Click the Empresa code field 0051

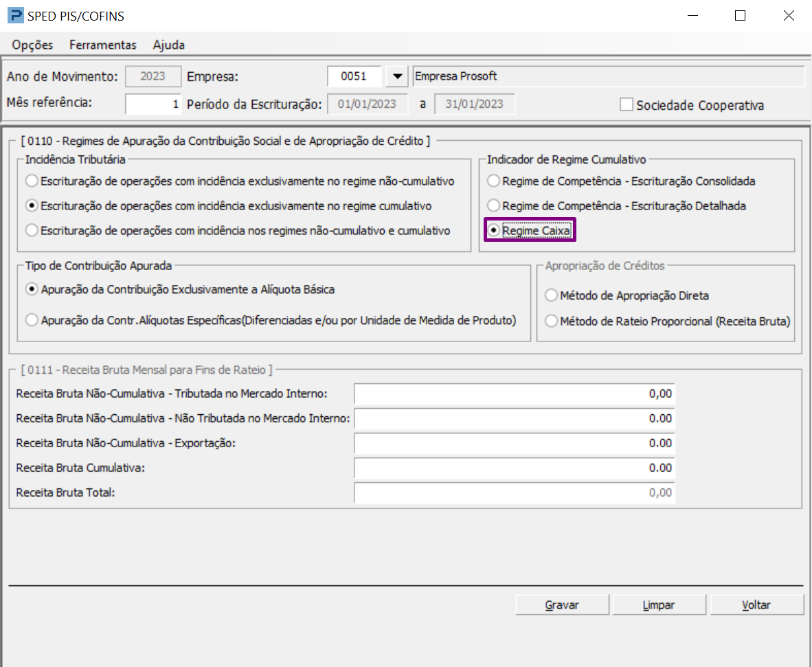click(354, 76)
